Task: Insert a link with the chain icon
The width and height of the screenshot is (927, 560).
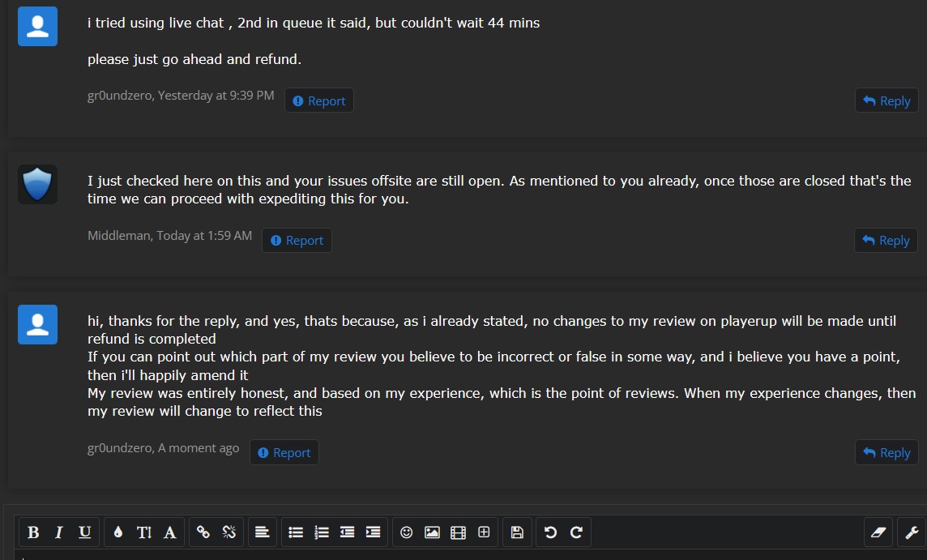Action: click(x=203, y=532)
